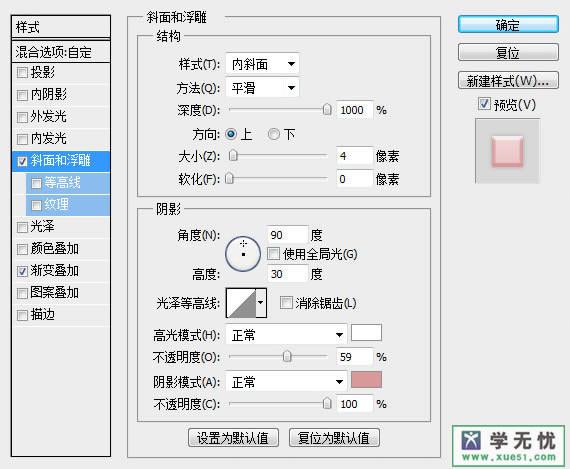Select 混合选项:自定 blending options item
The height and width of the screenshot is (469, 570).
(x=61, y=52)
